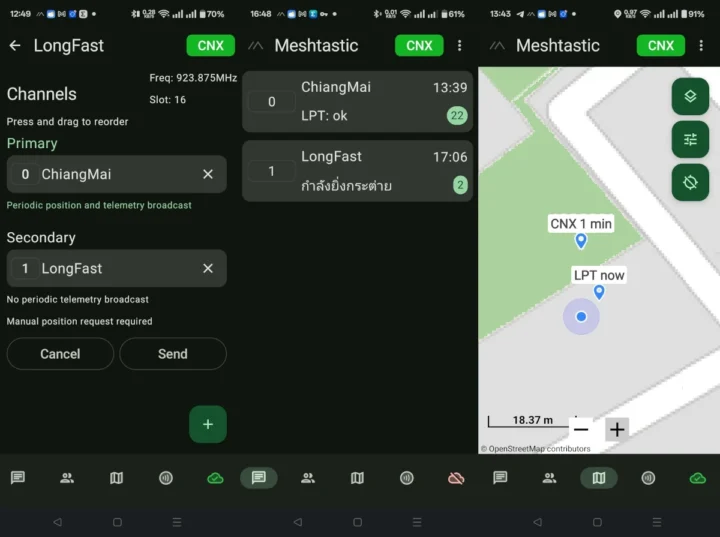Toggle the my-location tracking button on map
720x537 pixels.
pyautogui.click(x=690, y=182)
